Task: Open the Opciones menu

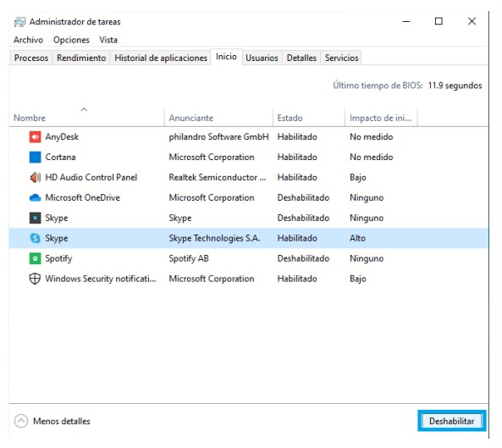Action: [x=71, y=40]
